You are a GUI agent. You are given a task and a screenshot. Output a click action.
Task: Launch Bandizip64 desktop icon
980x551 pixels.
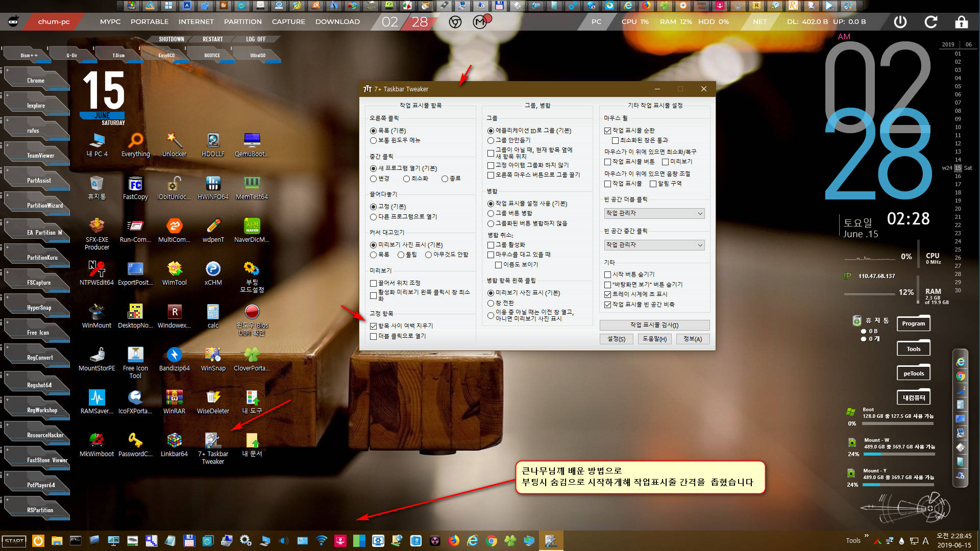point(174,359)
